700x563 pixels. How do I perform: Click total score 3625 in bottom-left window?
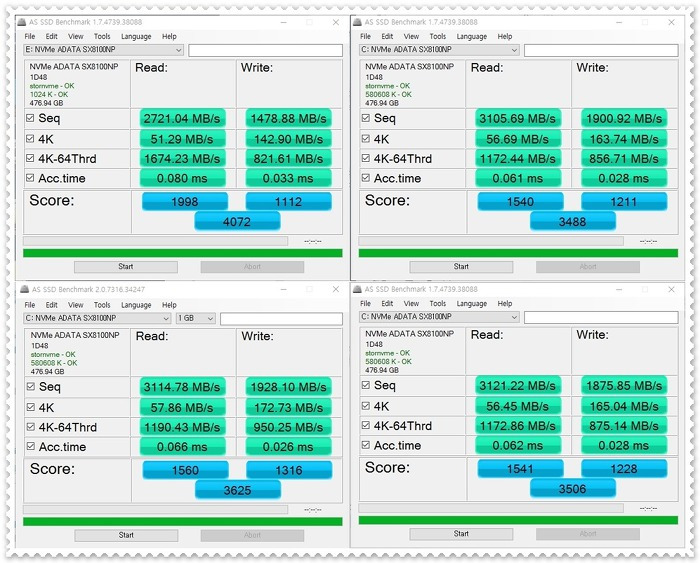pyautogui.click(x=238, y=490)
